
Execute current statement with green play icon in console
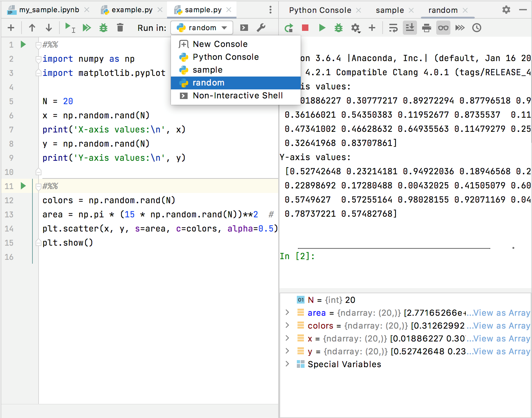point(322,28)
